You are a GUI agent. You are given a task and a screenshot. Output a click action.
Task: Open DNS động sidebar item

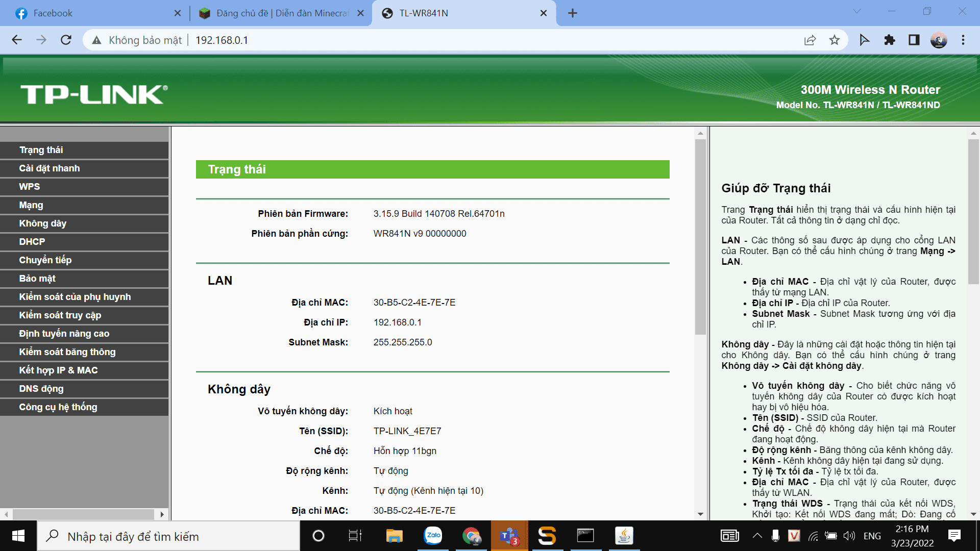pos(84,389)
